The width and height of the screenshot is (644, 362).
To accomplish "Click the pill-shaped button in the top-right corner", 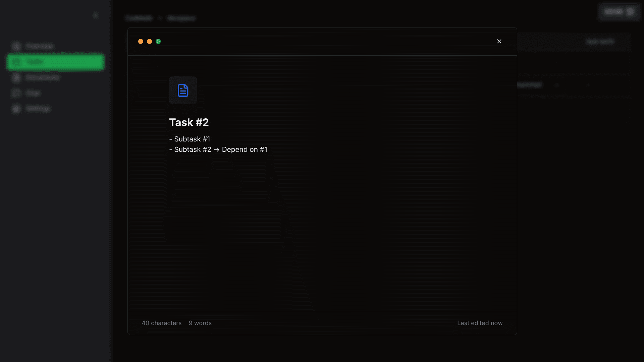I will coord(613,12).
